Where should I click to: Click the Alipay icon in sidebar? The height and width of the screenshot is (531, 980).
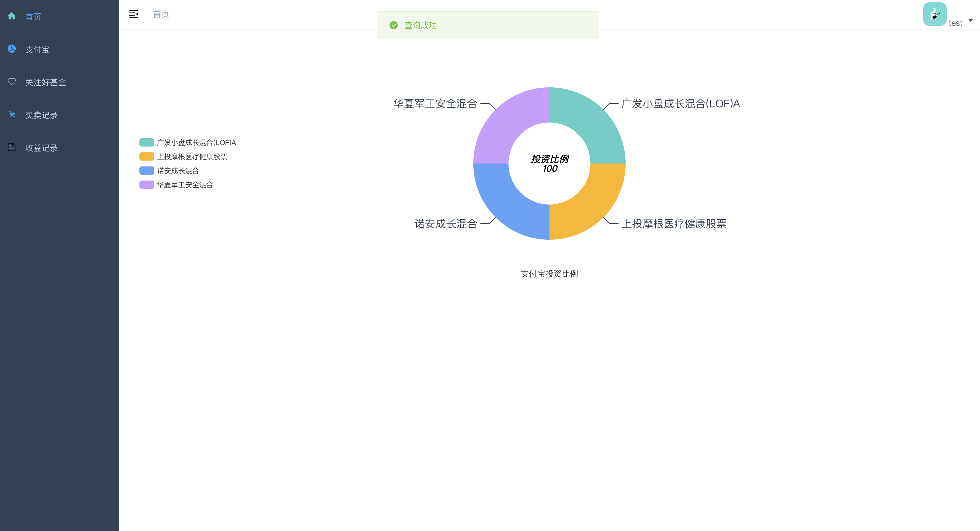(12, 49)
